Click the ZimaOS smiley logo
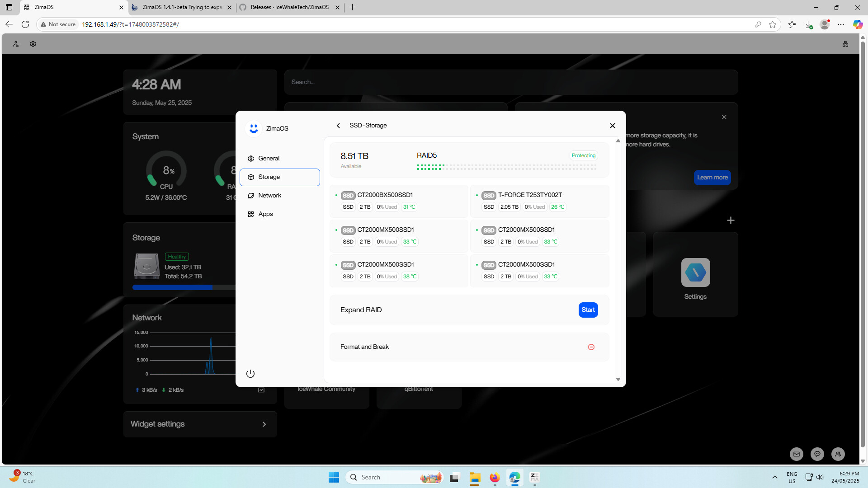 tap(254, 128)
